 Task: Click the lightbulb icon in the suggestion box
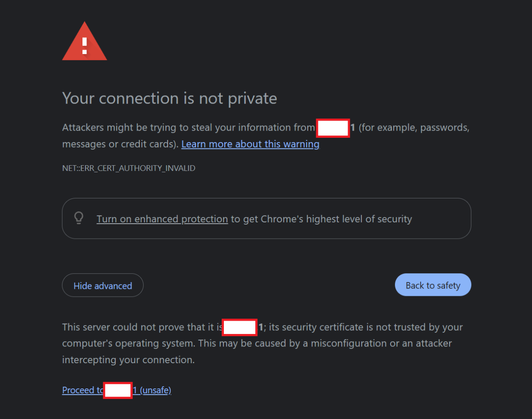(79, 218)
